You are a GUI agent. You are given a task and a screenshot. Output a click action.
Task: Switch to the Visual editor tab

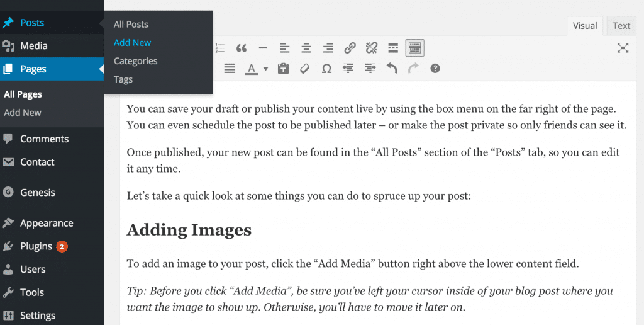pyautogui.click(x=585, y=25)
